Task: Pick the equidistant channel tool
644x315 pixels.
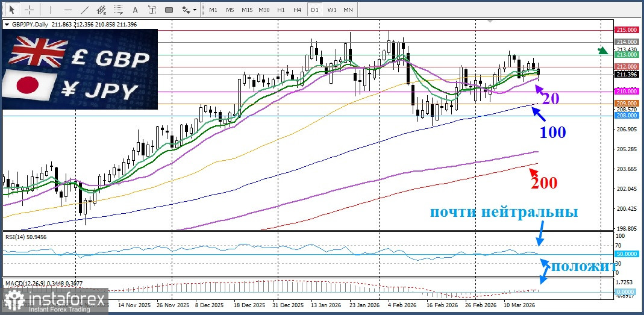Action: [x=102, y=10]
